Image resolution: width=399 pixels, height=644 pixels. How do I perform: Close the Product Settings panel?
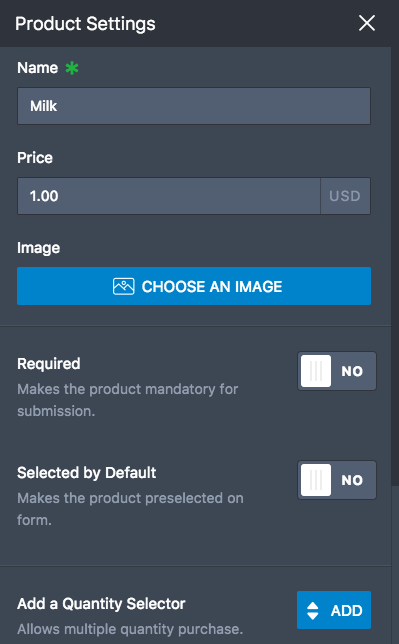[x=367, y=23]
